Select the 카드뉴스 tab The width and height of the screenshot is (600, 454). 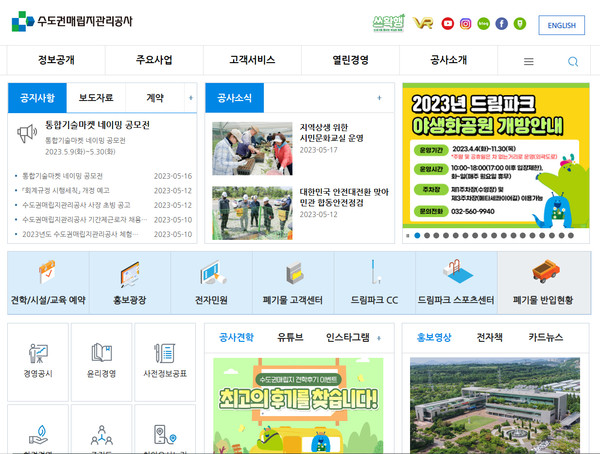click(546, 338)
